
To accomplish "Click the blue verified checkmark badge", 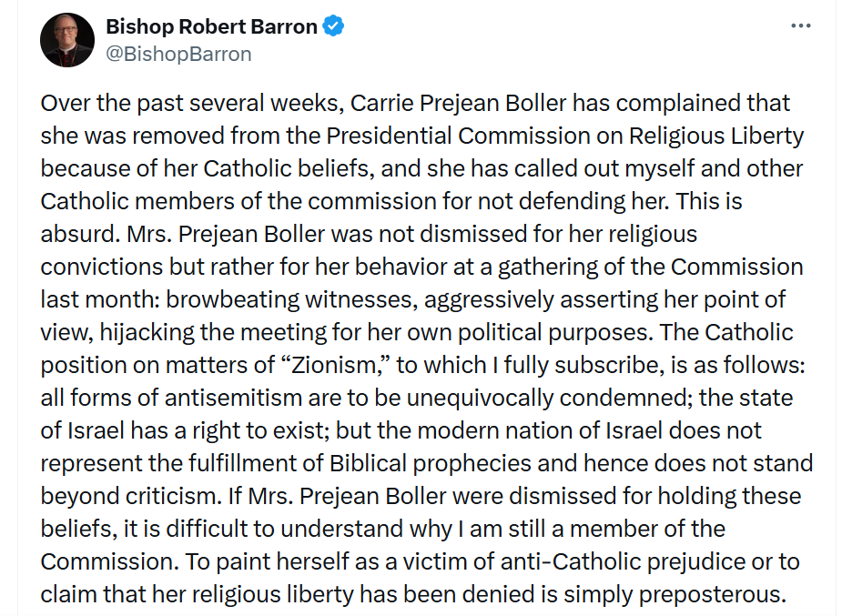I will pos(333,25).
